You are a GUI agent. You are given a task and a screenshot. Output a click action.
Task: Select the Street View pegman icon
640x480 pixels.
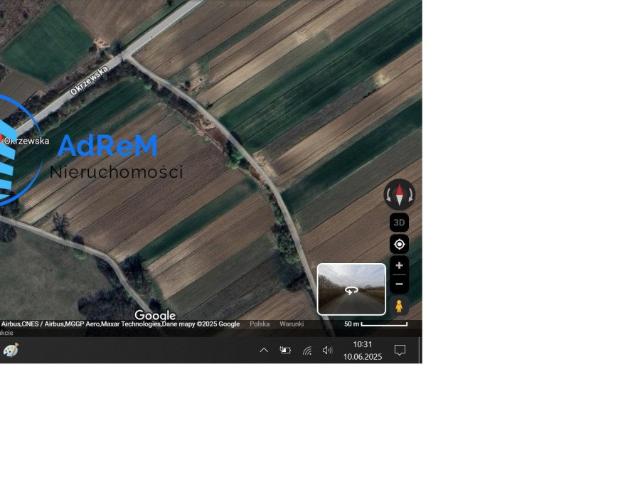(x=399, y=306)
